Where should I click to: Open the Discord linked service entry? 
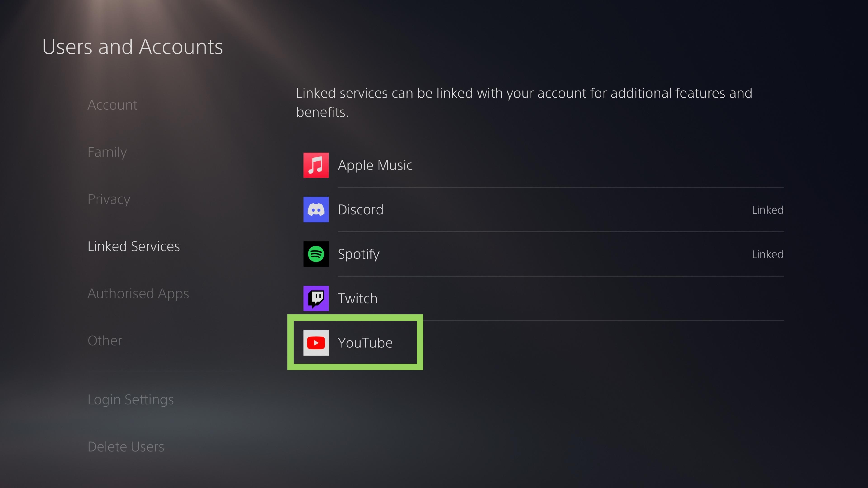[361, 209]
